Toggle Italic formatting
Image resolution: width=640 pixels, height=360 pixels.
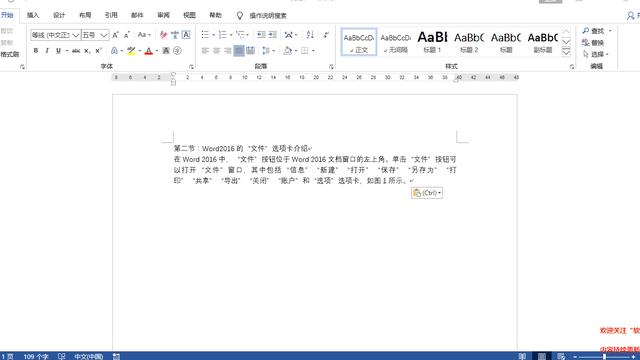(x=47, y=51)
